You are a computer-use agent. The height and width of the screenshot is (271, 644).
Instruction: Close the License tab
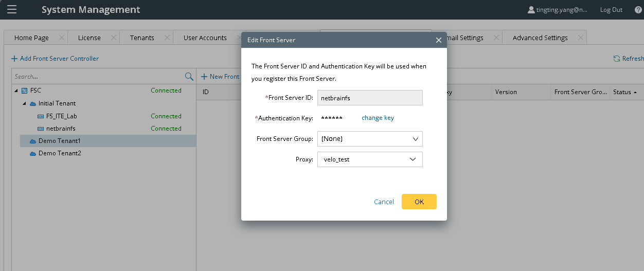click(113, 38)
